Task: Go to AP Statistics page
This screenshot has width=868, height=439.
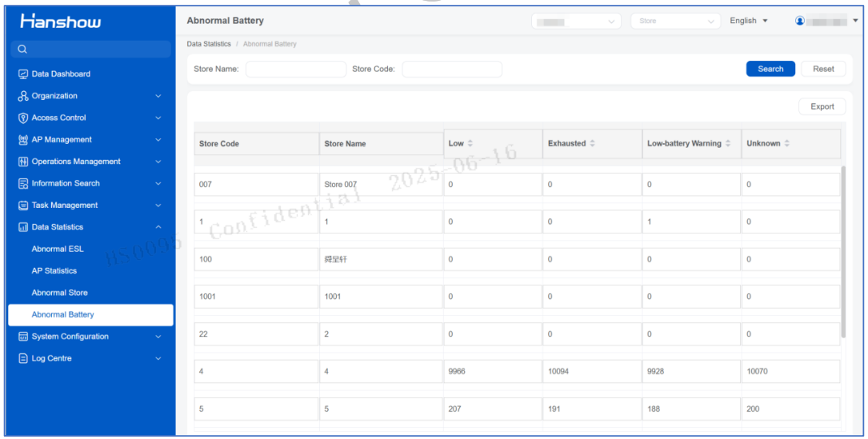Action: tap(54, 271)
